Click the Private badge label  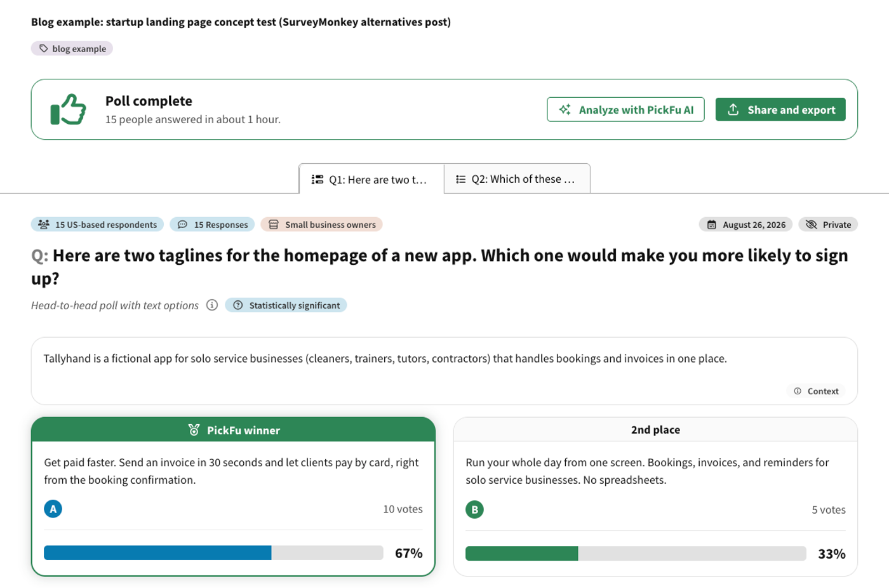828,224
